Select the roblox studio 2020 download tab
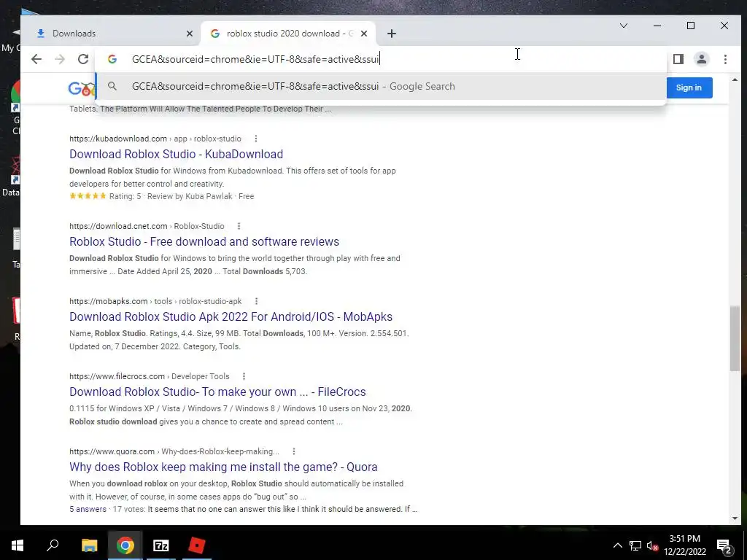This screenshot has height=560, width=747. pyautogui.click(x=288, y=34)
